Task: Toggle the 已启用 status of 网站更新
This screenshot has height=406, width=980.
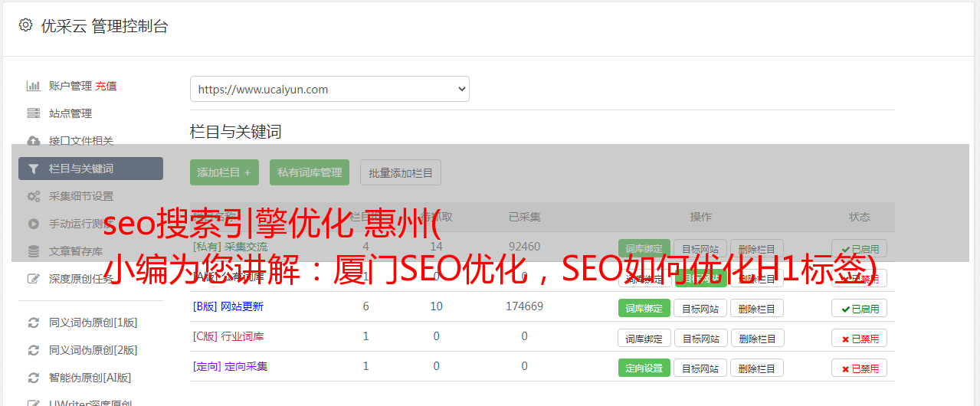Action: coord(860,308)
